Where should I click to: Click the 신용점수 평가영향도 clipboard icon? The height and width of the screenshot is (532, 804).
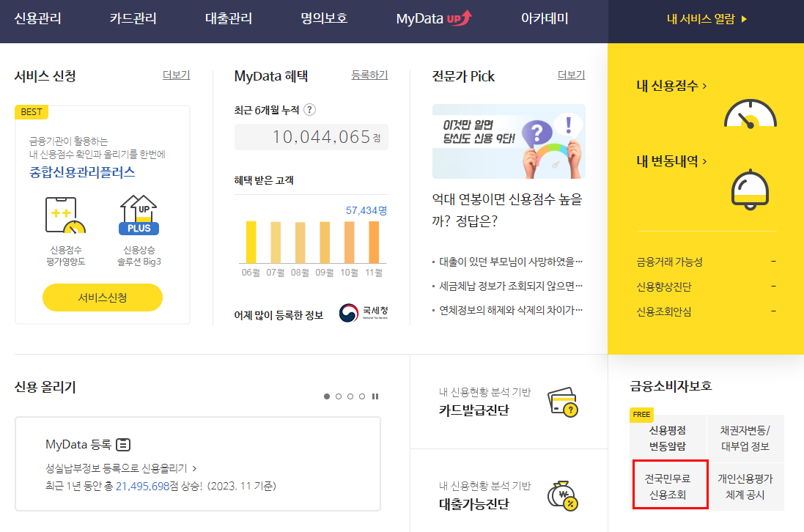tap(65, 215)
